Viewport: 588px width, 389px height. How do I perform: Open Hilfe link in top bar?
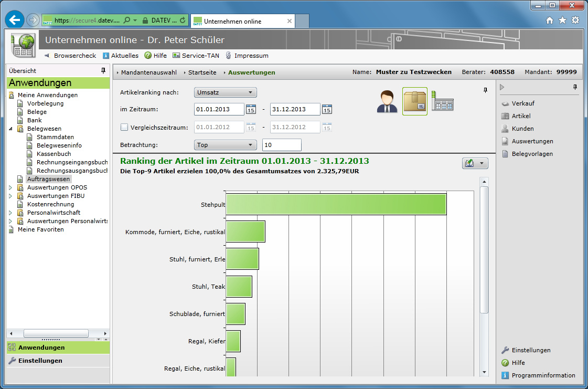(155, 56)
